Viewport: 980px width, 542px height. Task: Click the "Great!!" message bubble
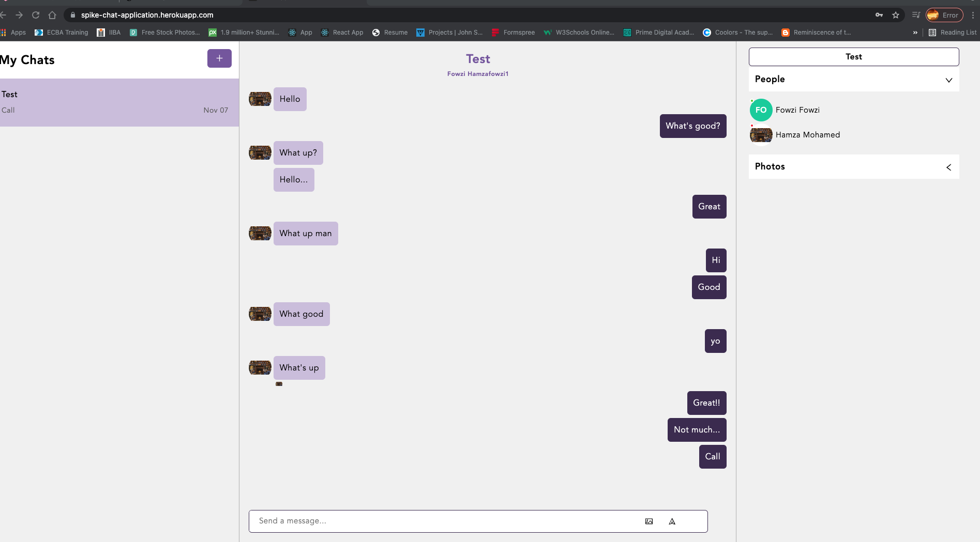(707, 403)
